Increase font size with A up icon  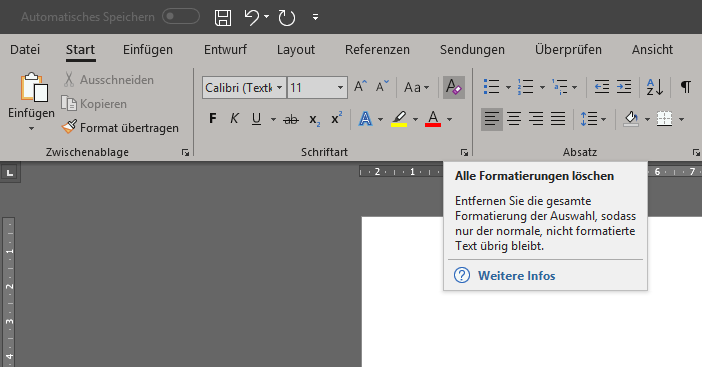[360, 86]
